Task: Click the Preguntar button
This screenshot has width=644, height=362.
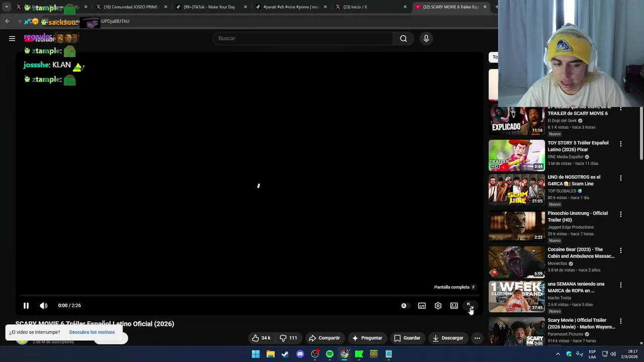Action: (x=367, y=338)
